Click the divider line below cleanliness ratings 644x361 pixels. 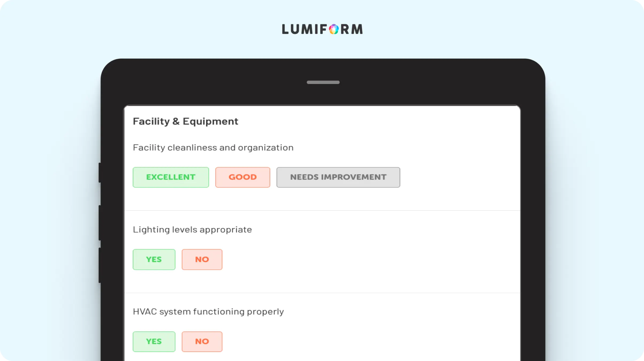pos(322,210)
